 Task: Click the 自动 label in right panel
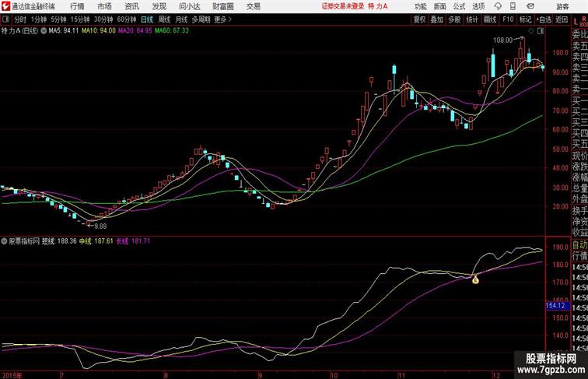coord(579,245)
